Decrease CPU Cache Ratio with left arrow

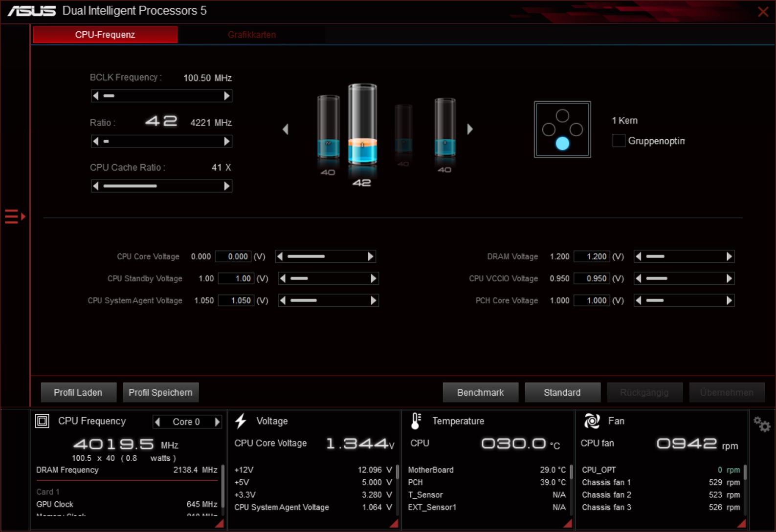click(96, 186)
